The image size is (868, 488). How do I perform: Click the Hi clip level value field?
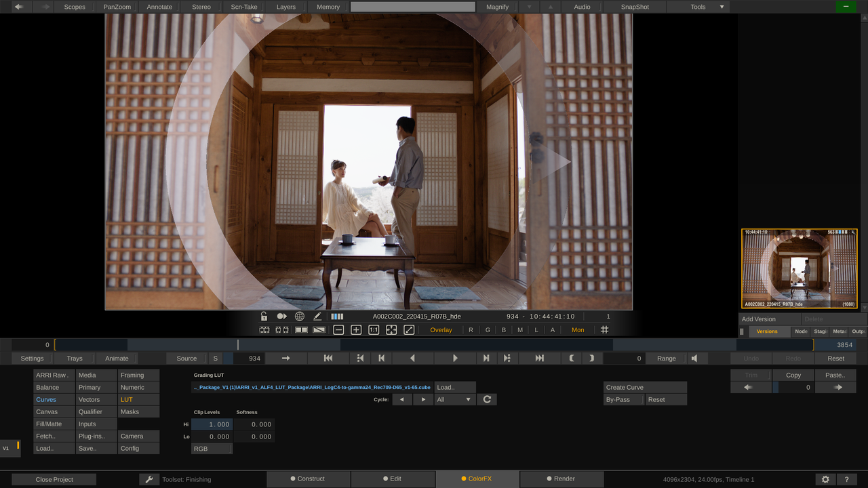pyautogui.click(x=212, y=424)
